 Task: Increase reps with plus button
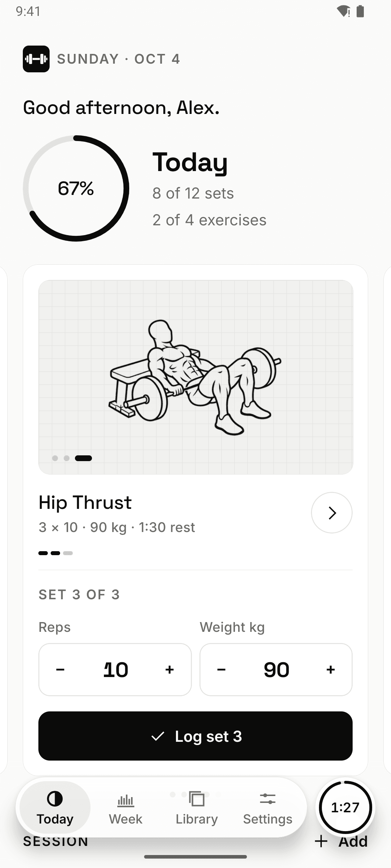click(169, 670)
